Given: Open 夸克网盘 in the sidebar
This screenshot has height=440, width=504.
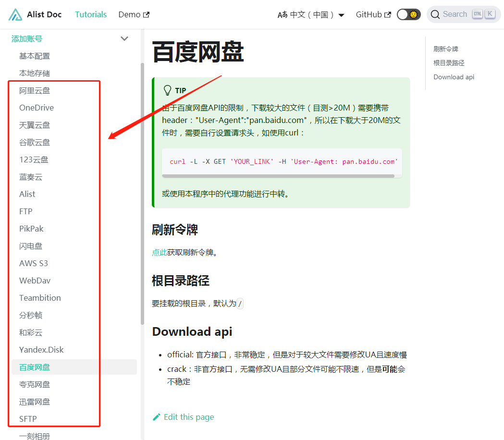Looking at the screenshot, I should [x=35, y=384].
